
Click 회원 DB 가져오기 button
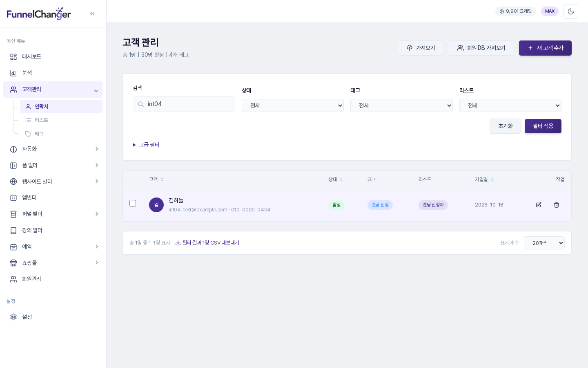tap(481, 48)
